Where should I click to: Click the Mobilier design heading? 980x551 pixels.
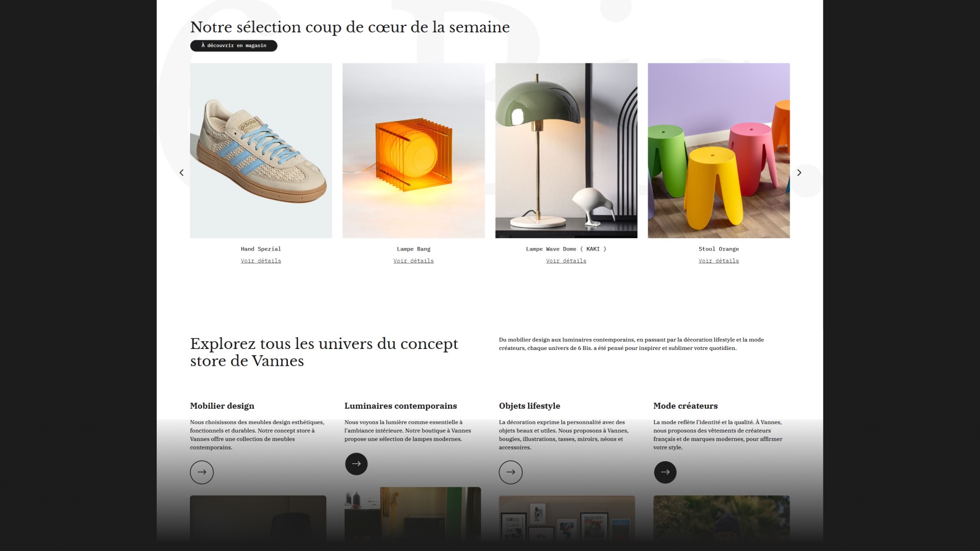point(222,406)
